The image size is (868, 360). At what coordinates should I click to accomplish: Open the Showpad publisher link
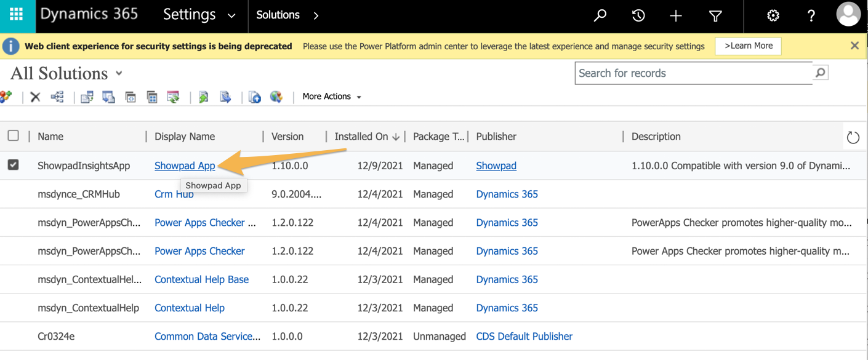(x=496, y=166)
